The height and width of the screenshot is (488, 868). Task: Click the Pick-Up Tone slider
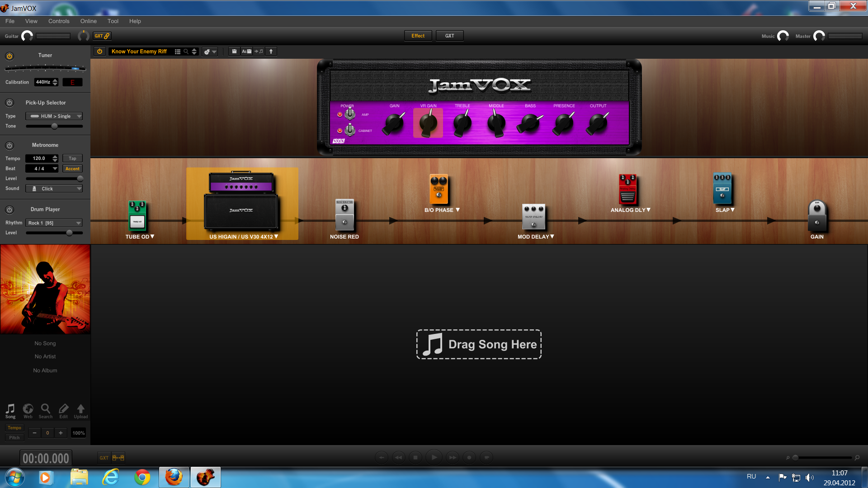[x=54, y=127]
